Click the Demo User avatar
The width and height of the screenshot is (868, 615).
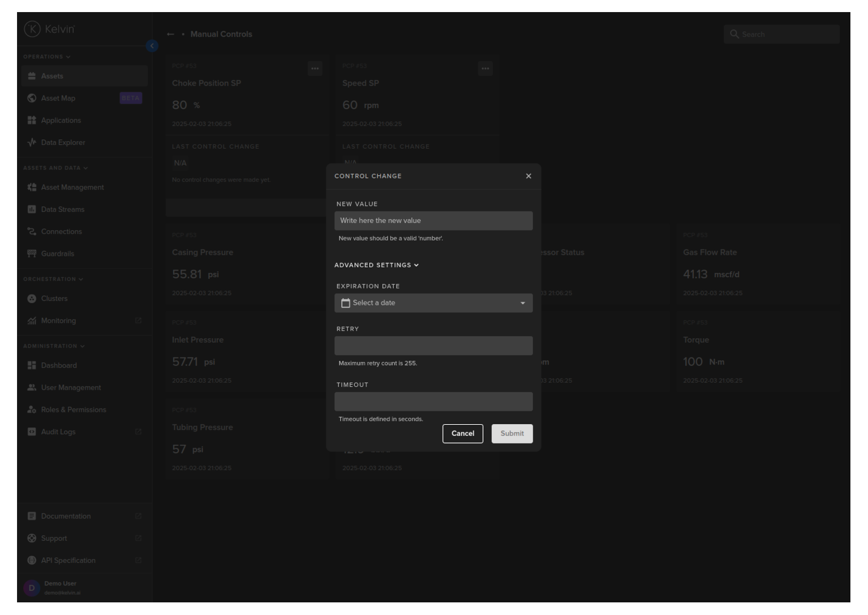pyautogui.click(x=31, y=588)
